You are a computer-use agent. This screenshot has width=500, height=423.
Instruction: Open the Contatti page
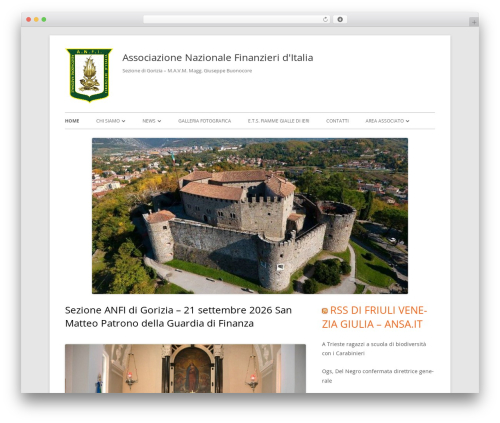point(337,121)
